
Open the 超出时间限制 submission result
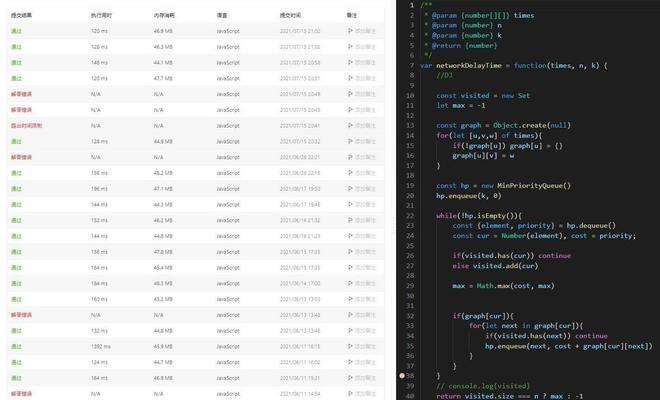pos(27,125)
